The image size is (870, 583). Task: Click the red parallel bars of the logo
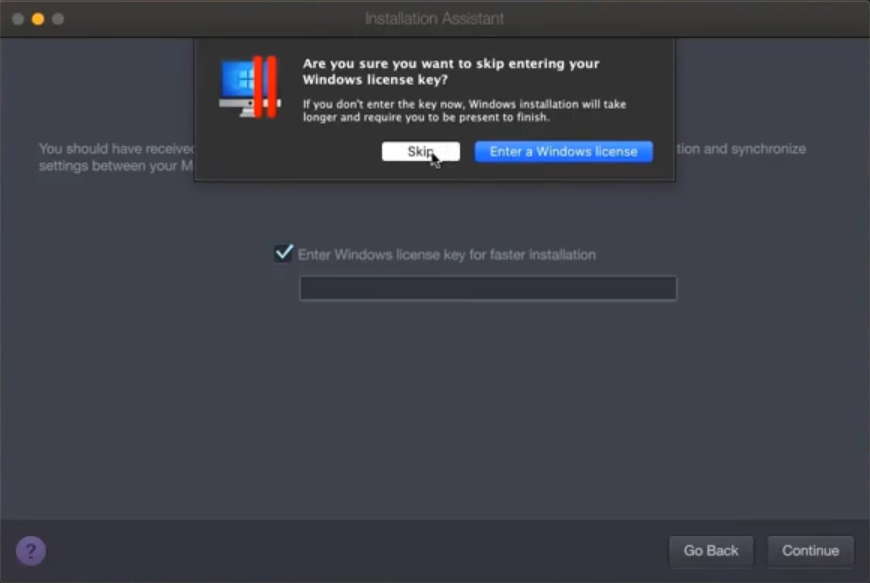click(265, 86)
